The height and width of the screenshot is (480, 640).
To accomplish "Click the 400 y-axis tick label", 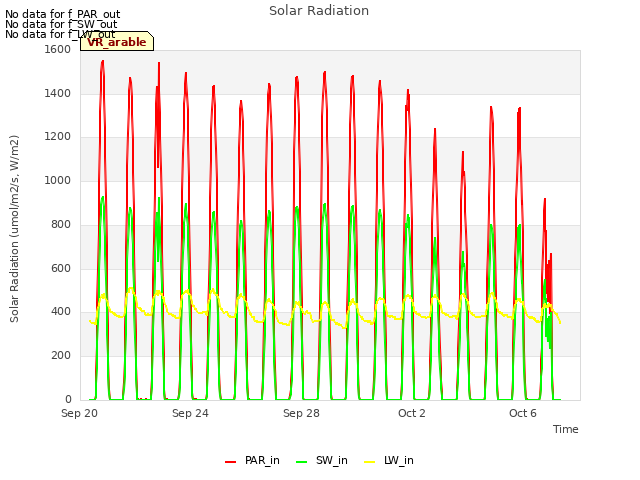I will [x=61, y=312].
